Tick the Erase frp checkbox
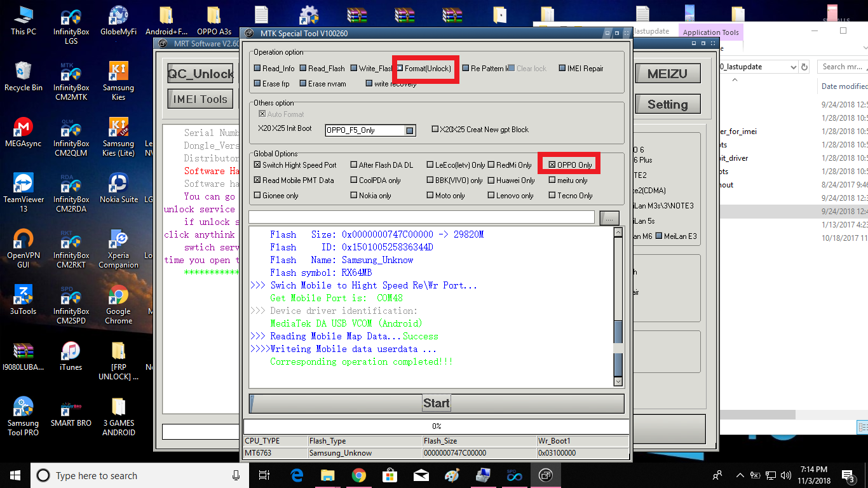 (x=257, y=84)
